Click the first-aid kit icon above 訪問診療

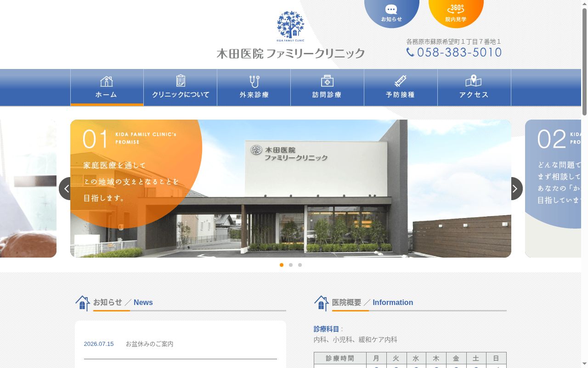(327, 81)
